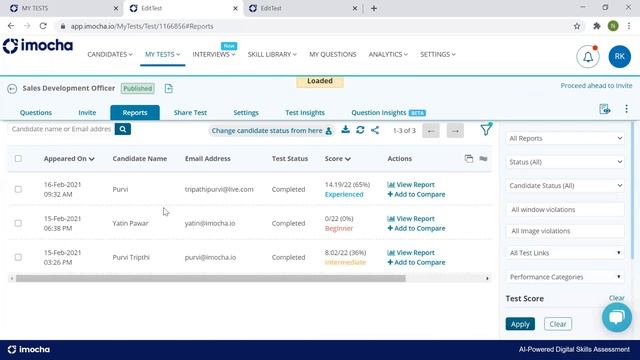
Task: Check the box for Yatin Pawar's row
Action: coord(18,223)
